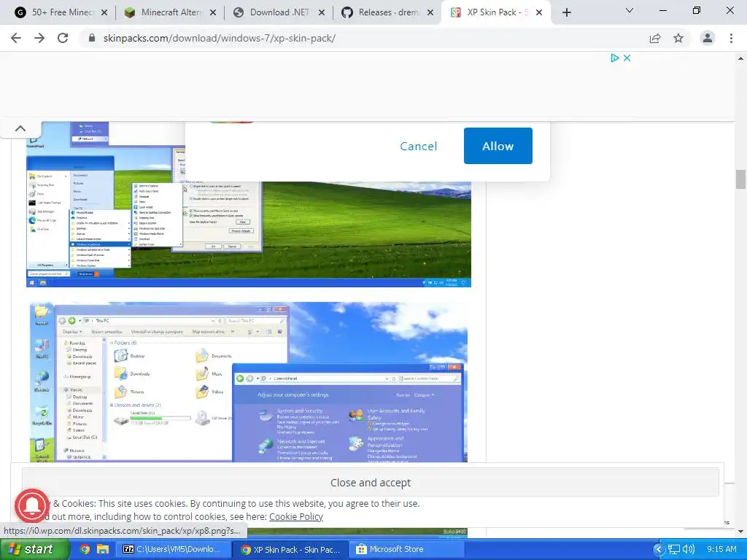747x560 pixels.
Task: Go forward to the next page
Action: click(x=39, y=38)
